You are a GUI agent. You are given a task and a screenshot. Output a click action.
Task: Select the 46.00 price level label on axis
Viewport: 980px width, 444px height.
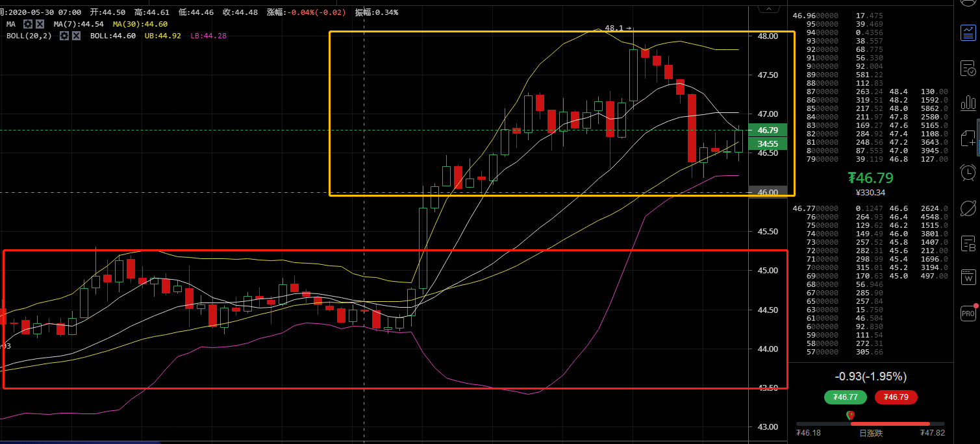pyautogui.click(x=768, y=192)
